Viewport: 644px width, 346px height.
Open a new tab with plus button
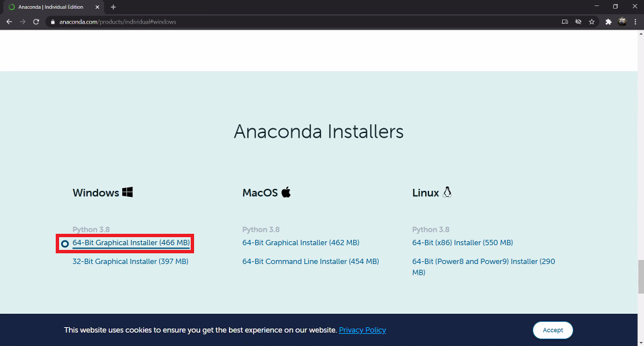pos(113,7)
